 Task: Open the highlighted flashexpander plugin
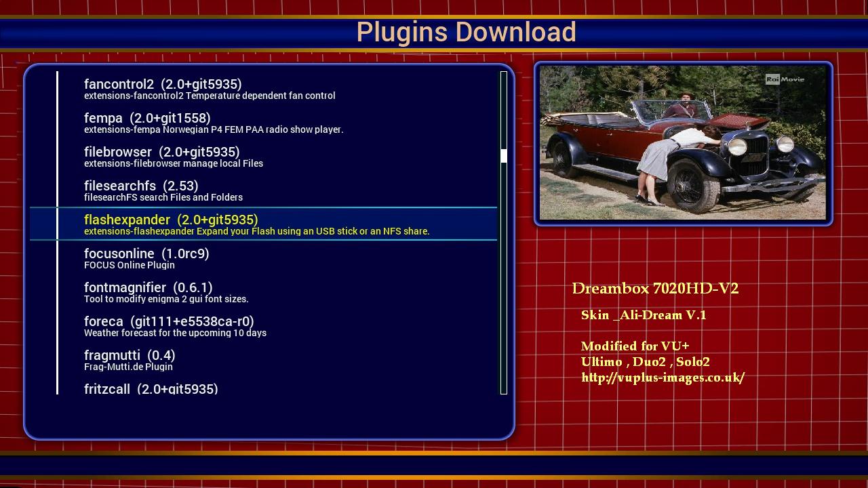(x=263, y=224)
